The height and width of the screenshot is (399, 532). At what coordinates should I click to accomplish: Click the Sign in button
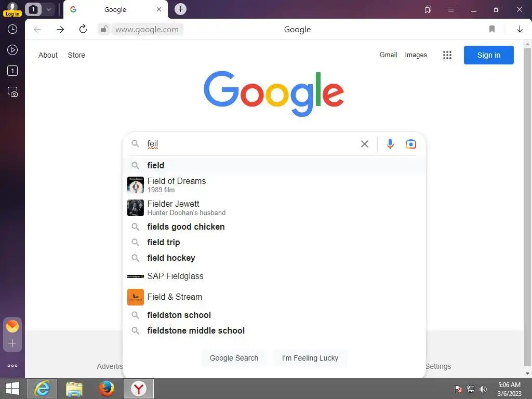(x=488, y=55)
